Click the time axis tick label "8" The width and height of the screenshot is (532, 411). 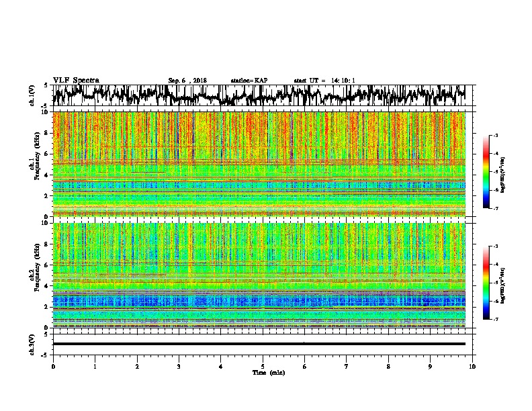click(x=388, y=367)
